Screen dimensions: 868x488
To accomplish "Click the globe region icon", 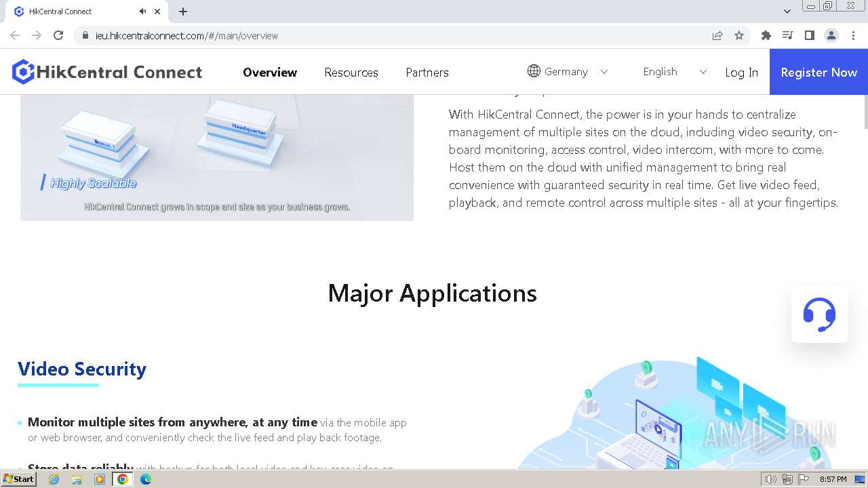I will 534,71.
